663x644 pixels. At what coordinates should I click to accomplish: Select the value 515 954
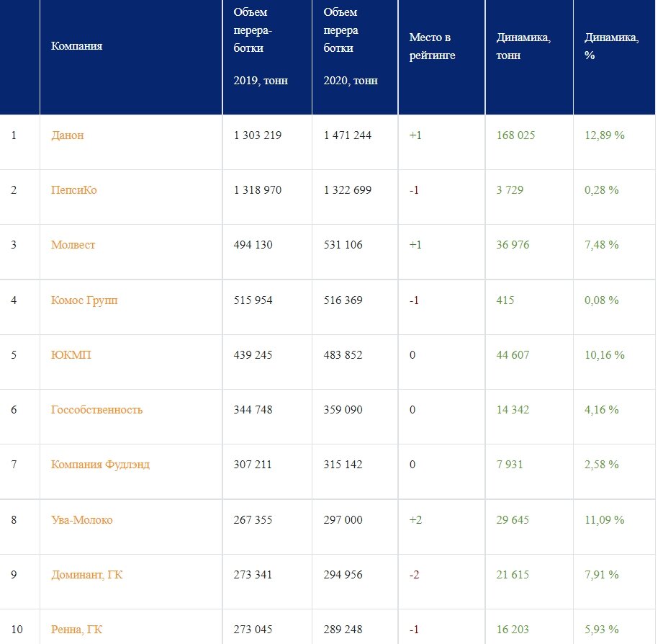[x=253, y=300]
